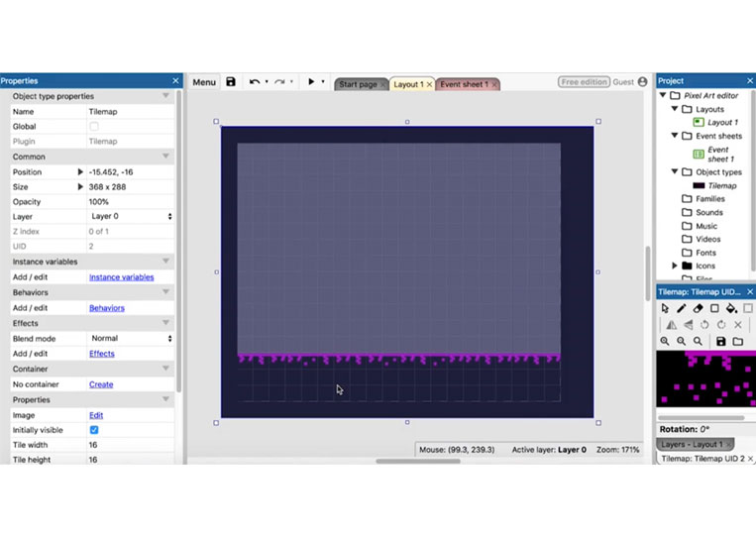
Task: Flip tile horizontally in tilemap bar
Action: coord(671,325)
